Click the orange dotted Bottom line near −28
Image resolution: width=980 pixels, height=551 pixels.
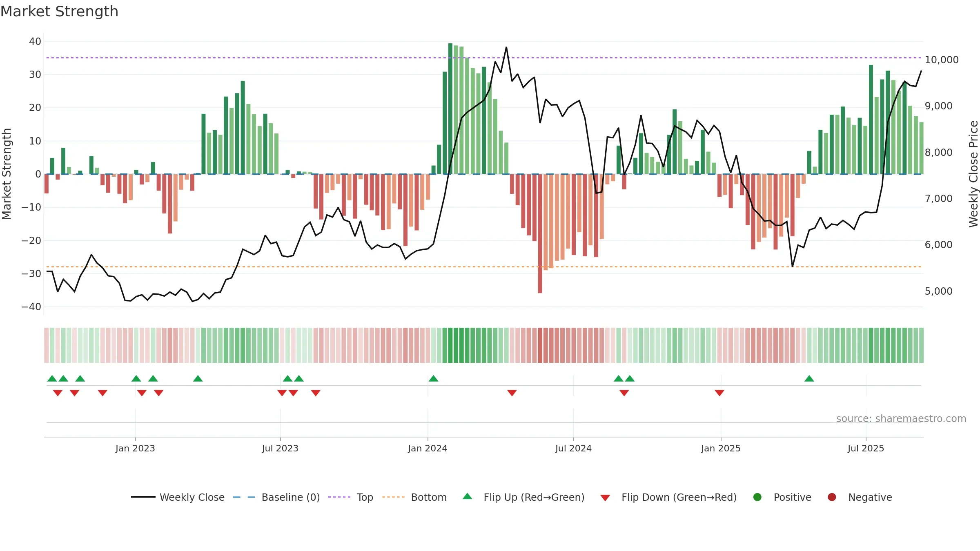pyautogui.click(x=484, y=267)
